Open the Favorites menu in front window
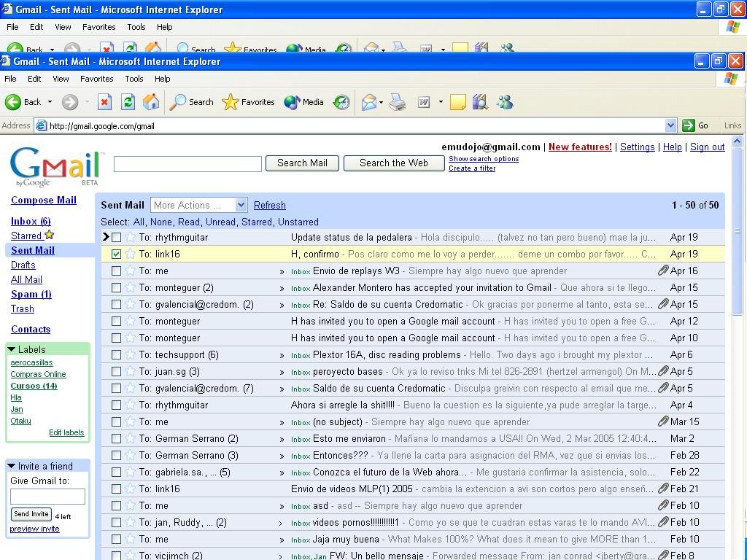Screen dimensions: 747x560 [97, 79]
